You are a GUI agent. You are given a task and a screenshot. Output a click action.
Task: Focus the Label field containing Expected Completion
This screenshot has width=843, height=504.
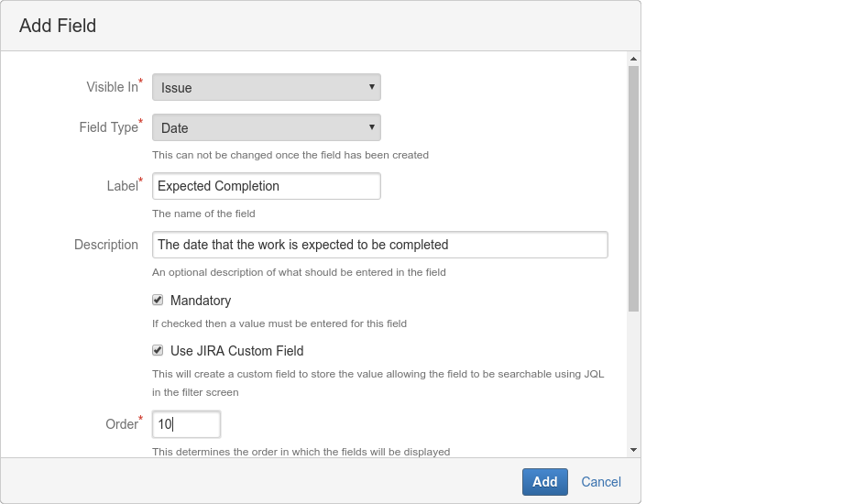coord(266,186)
